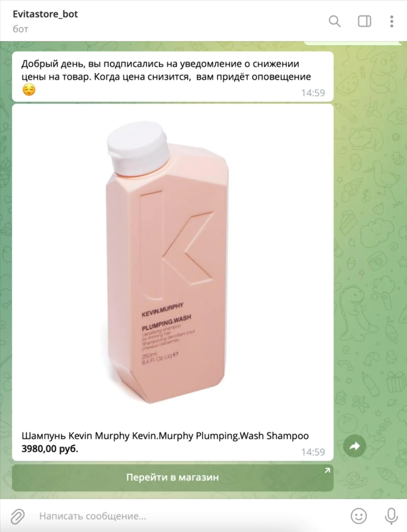
Task: Click the paperclip attach file icon
Action: click(18, 516)
